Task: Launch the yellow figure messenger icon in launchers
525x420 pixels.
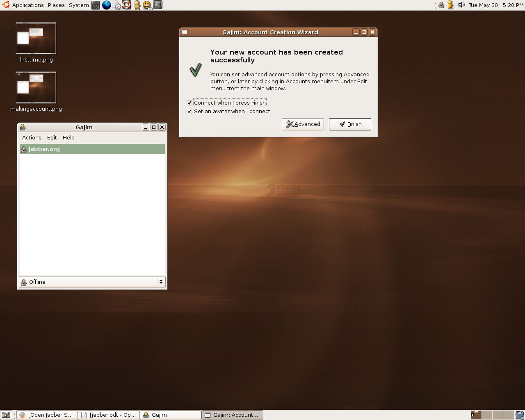Action: pyautogui.click(x=137, y=5)
